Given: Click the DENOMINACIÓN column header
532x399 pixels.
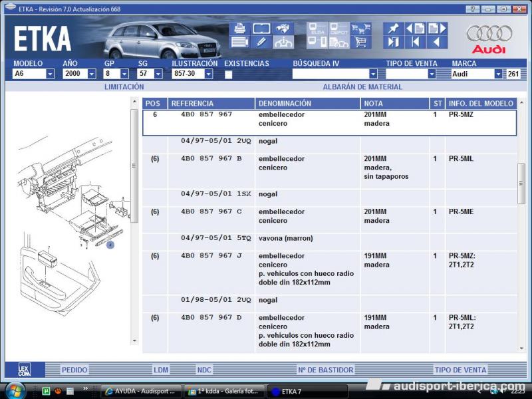Looking at the screenshot, I should [307, 104].
